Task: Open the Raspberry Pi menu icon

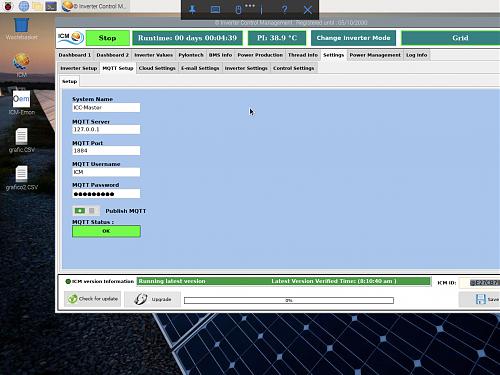Action: (8, 6)
